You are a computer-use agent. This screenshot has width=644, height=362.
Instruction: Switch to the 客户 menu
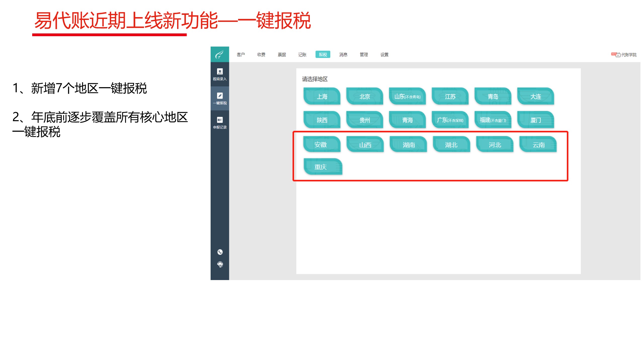pos(240,55)
